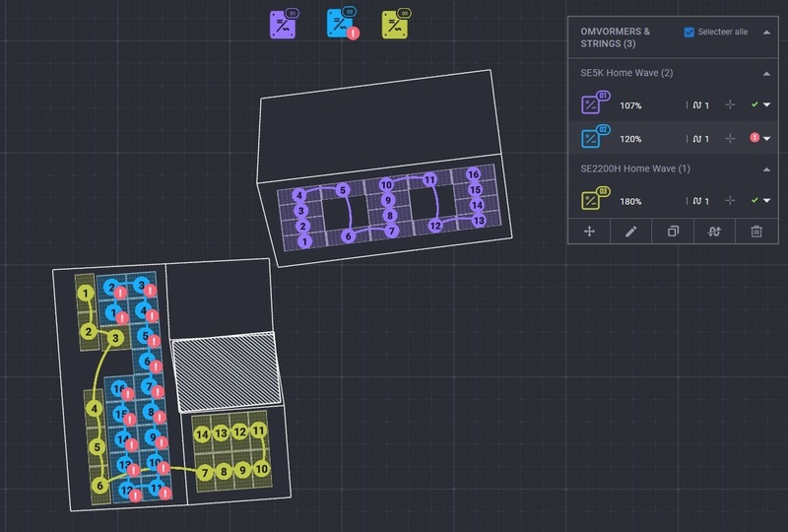Locate inverter 03 with crosshair icon
Viewport: 788px width, 532px height.
(730, 200)
